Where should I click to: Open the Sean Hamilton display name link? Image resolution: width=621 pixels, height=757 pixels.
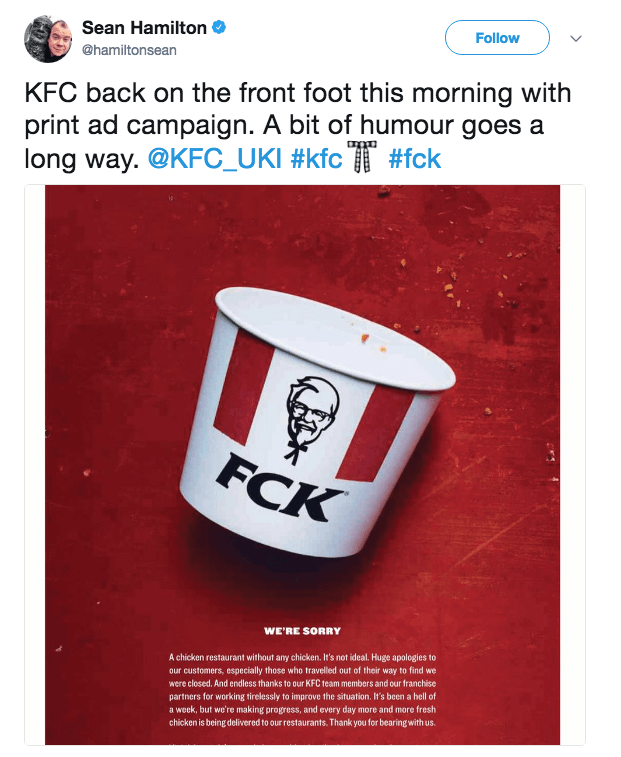144,28
